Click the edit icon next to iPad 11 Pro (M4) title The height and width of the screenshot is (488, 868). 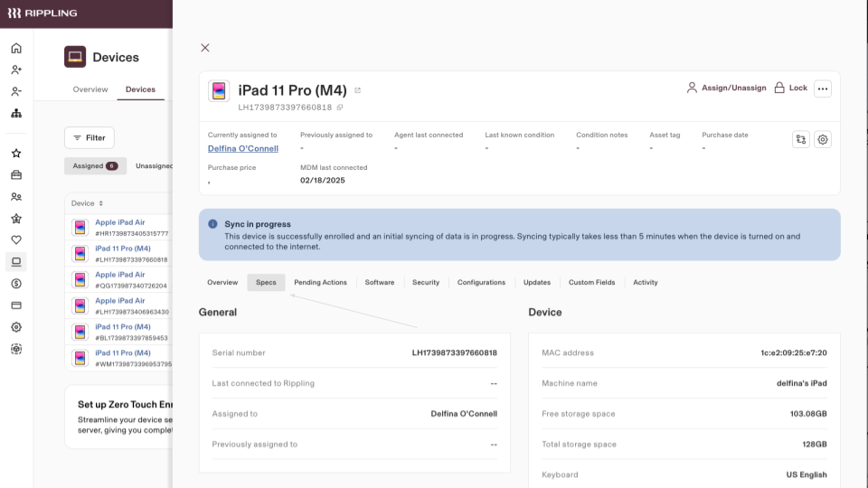tap(358, 90)
